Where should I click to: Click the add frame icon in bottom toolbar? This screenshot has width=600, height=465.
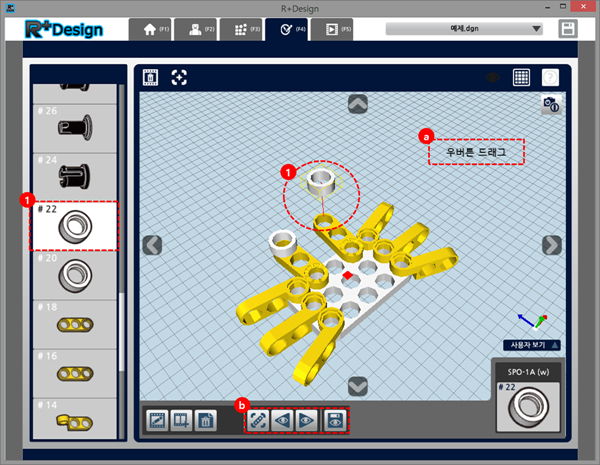pyautogui.click(x=180, y=421)
